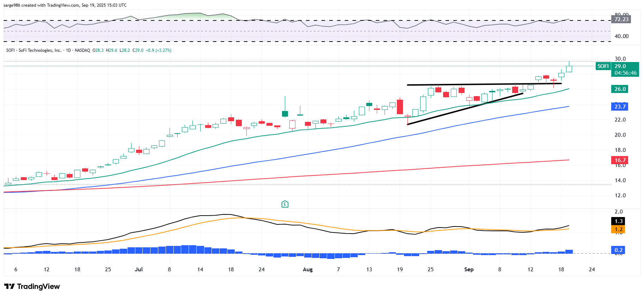Click the 1D interval in chart legend
This screenshot has width=644, height=297.
pos(68,50)
